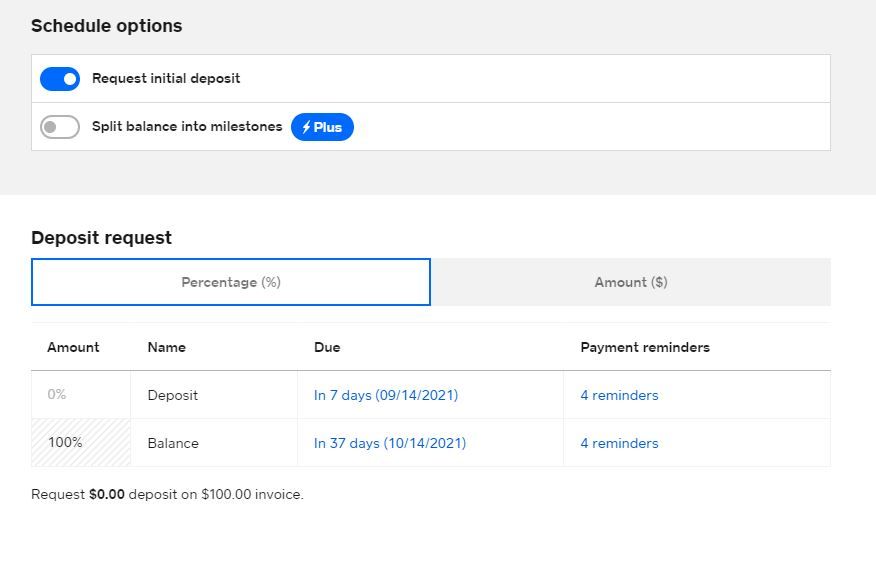Image resolution: width=876 pixels, height=561 pixels.
Task: Click the Amount column header
Action: coord(73,347)
